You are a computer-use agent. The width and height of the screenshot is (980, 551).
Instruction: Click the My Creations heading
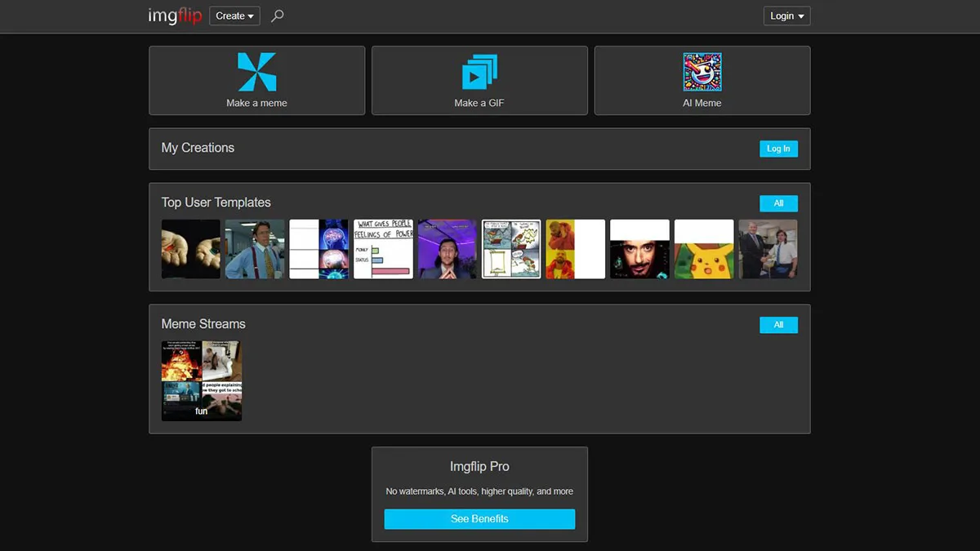198,148
